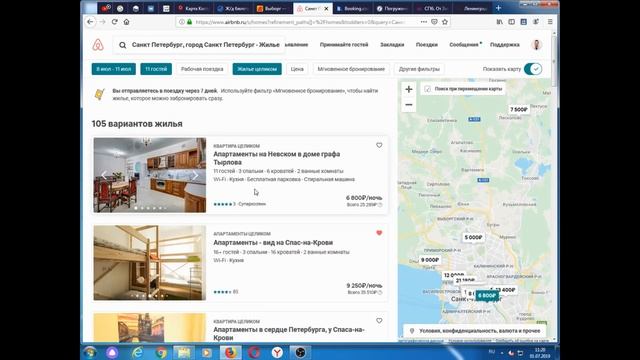640x360 pixels.
Task: Click the Firefox taskbar icon
Action: (231, 352)
